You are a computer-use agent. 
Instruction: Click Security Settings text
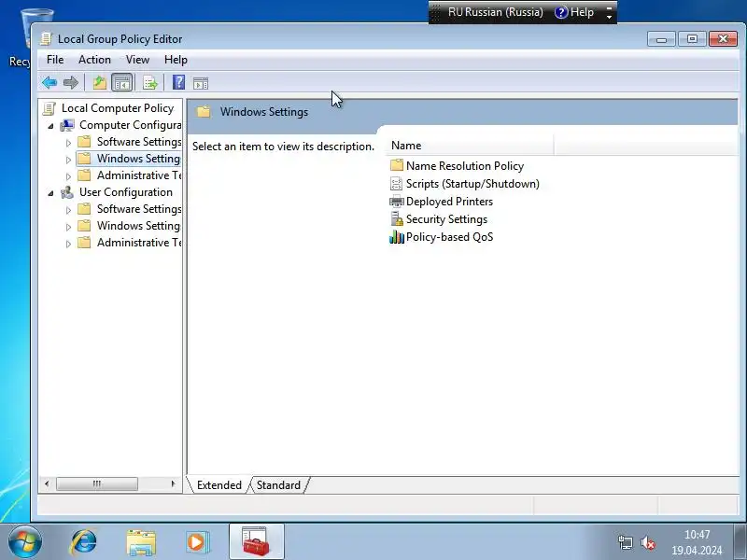tap(446, 219)
